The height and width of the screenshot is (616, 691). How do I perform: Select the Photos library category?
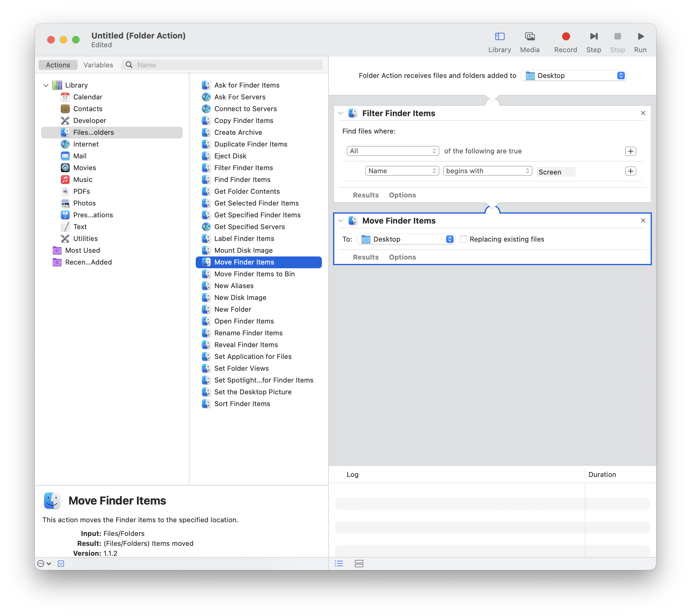coord(84,203)
